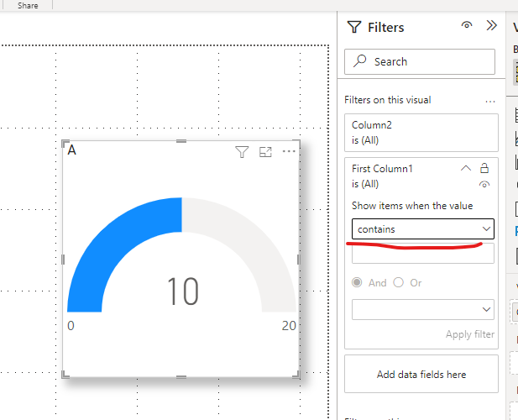Viewport: 518px width, 420px height.
Task: Toggle Filters pane visibility eye icon
Action: [467, 25]
